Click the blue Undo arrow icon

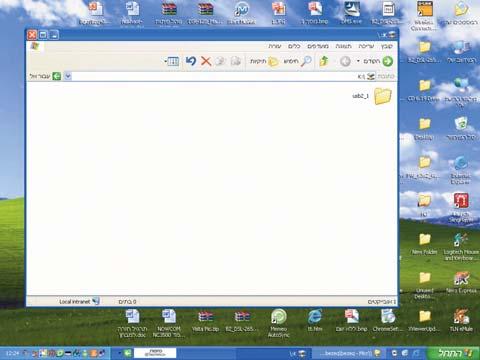click(x=191, y=61)
